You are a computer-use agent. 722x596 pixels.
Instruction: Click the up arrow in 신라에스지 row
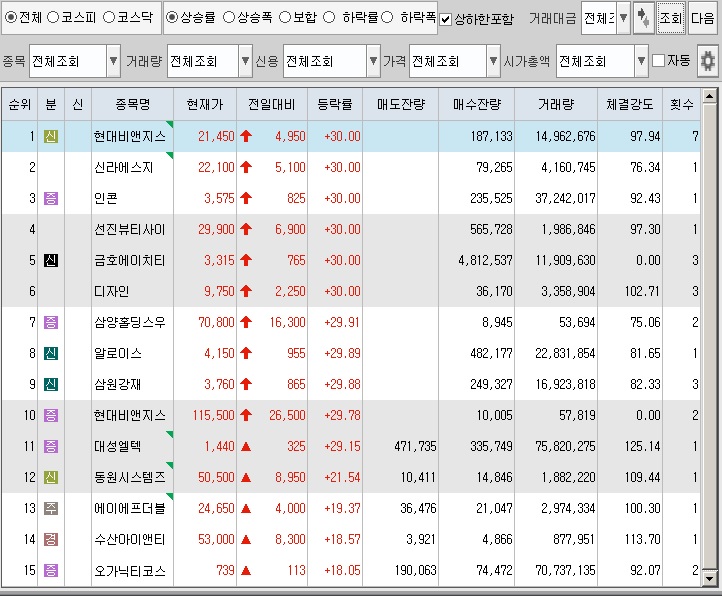click(x=246, y=167)
